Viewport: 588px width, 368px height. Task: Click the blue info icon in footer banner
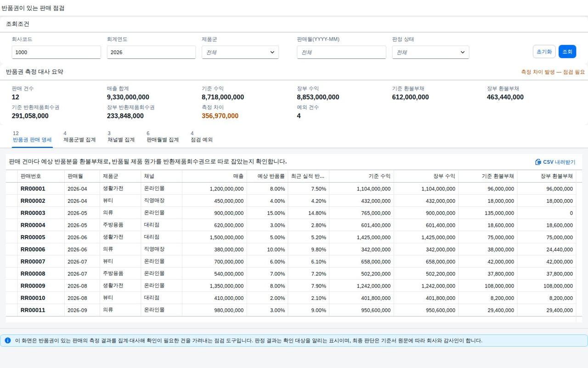click(x=8, y=341)
